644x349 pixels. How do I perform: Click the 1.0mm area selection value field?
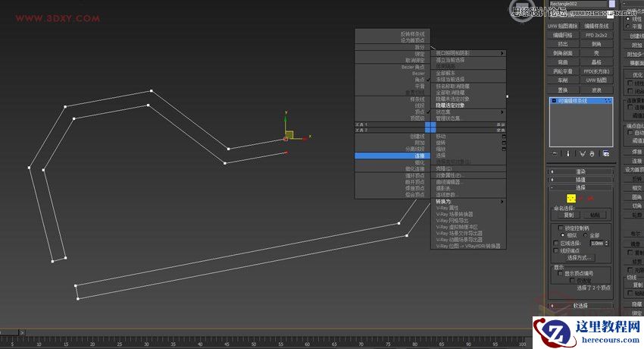[x=597, y=243]
